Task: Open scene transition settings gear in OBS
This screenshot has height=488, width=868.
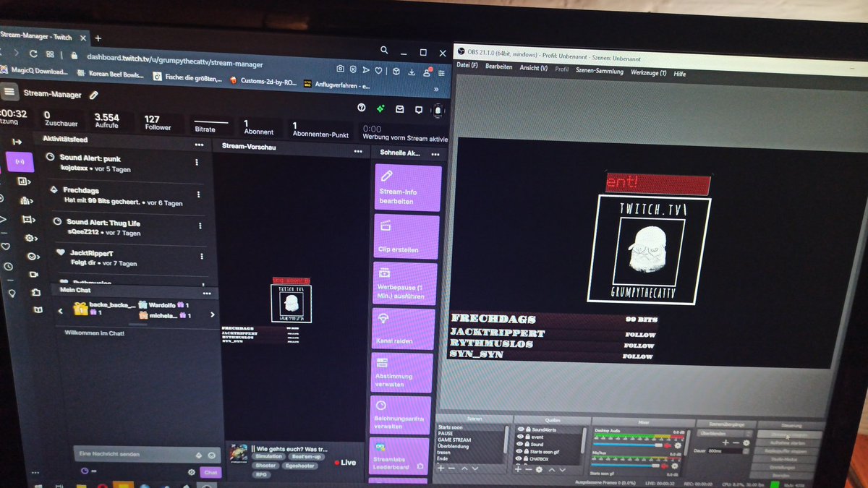Action: pyautogui.click(x=746, y=443)
